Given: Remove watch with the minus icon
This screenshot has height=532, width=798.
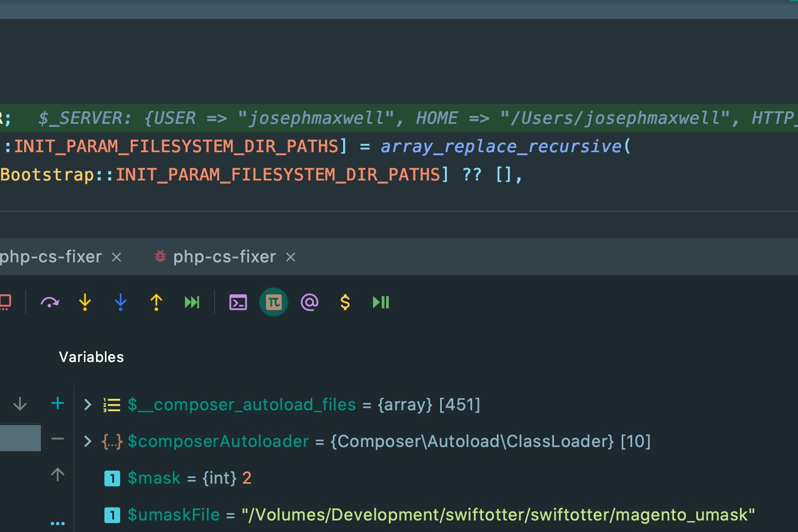Looking at the screenshot, I should [x=58, y=439].
